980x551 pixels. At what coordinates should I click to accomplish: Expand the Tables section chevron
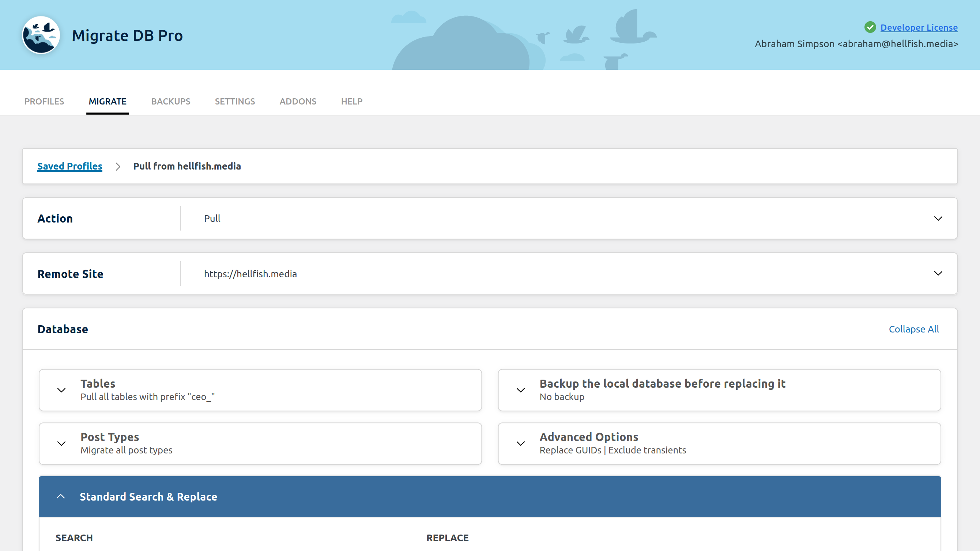[x=61, y=390]
